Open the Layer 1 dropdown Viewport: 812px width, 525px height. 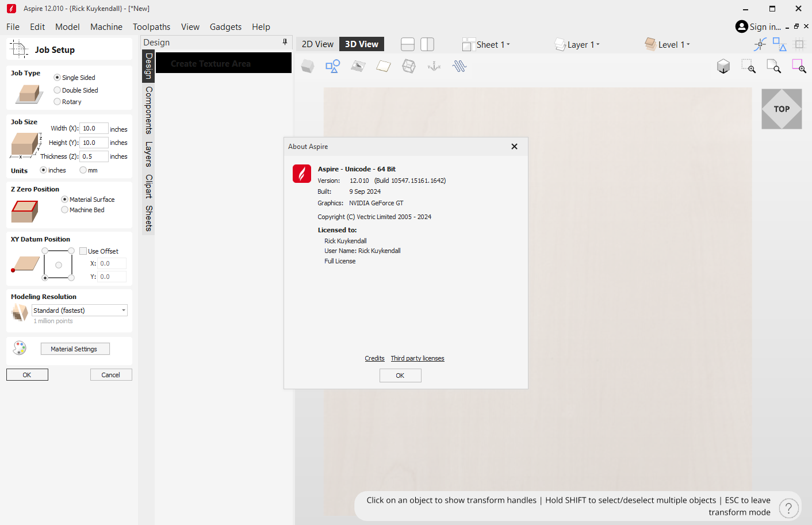[577, 45]
